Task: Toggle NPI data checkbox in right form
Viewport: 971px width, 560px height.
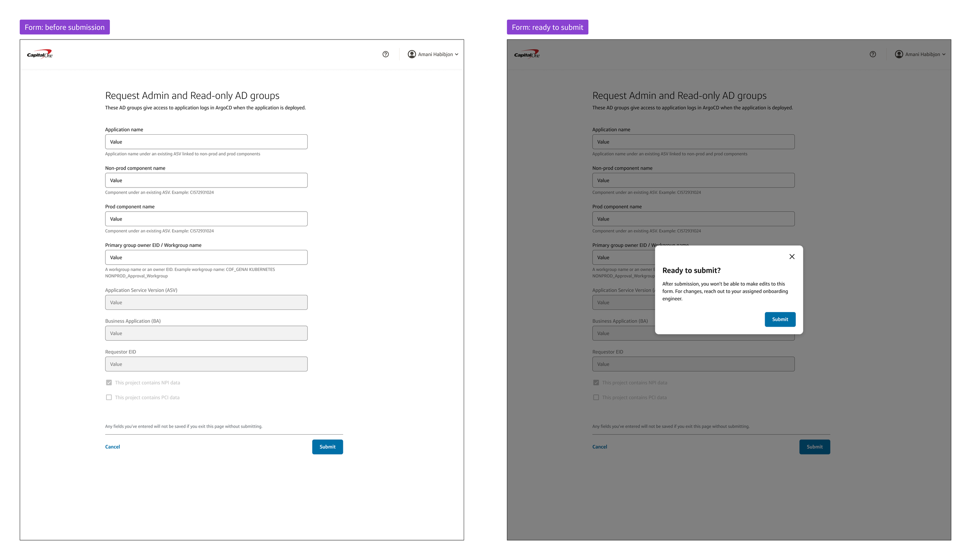Action: click(x=596, y=383)
